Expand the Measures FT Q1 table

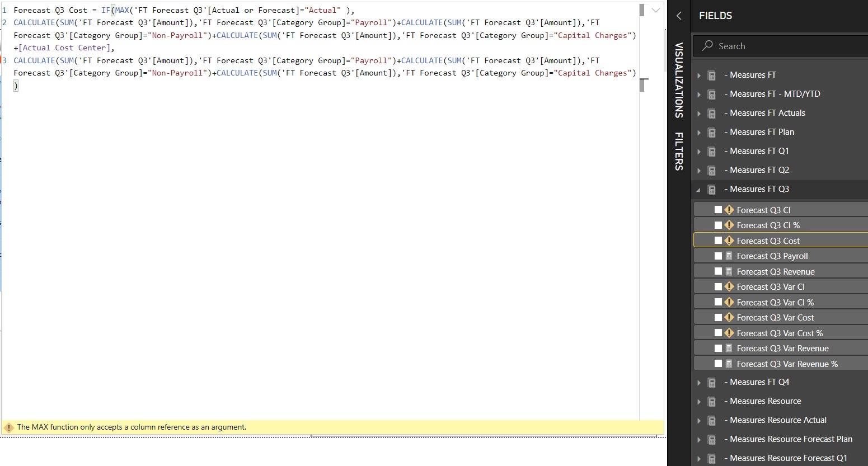click(x=699, y=152)
